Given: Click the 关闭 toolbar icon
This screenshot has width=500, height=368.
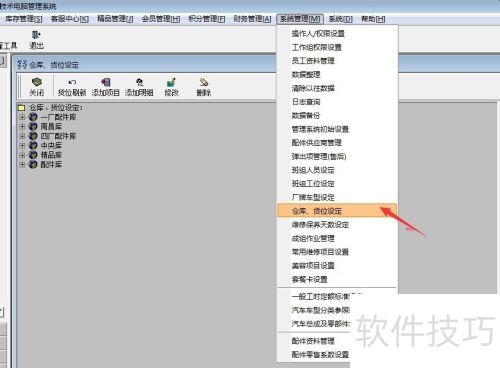Looking at the screenshot, I should [36, 82].
